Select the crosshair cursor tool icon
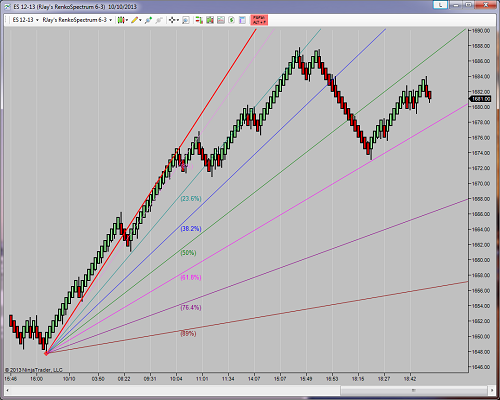The image size is (500, 400). tap(172, 20)
